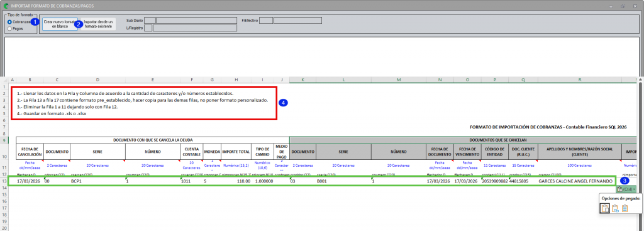Select column E header

(x=153, y=79)
